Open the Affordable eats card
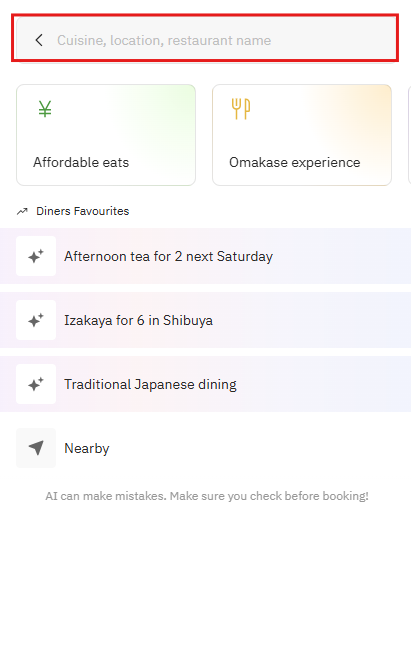 pyautogui.click(x=106, y=135)
